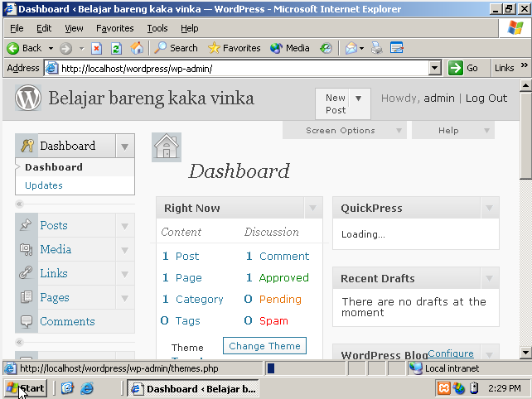Click the Log Out link
Screen dimensions: 532x399
(486, 98)
